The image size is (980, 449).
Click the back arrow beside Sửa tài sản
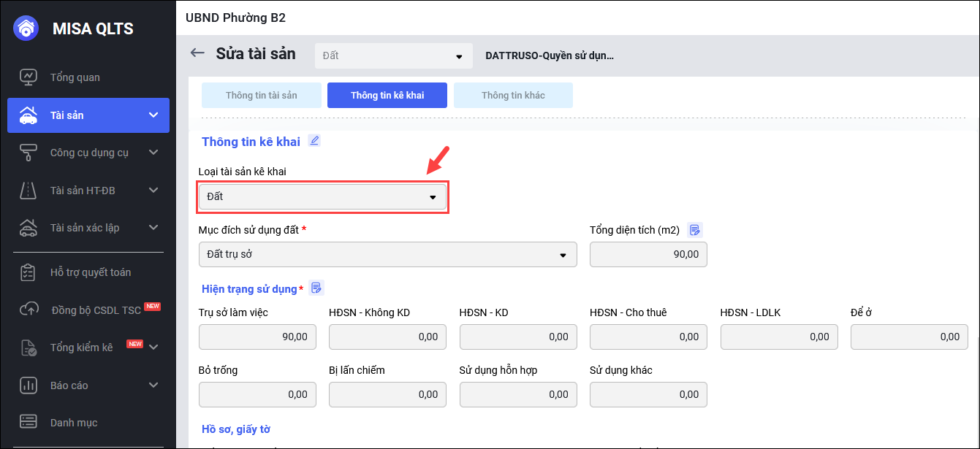pyautogui.click(x=197, y=53)
